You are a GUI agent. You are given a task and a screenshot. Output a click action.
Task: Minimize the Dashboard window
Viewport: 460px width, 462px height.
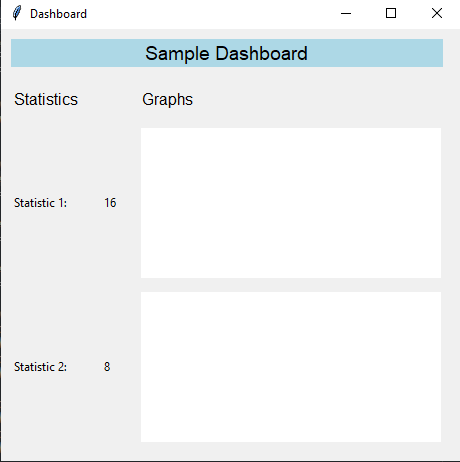coord(346,14)
